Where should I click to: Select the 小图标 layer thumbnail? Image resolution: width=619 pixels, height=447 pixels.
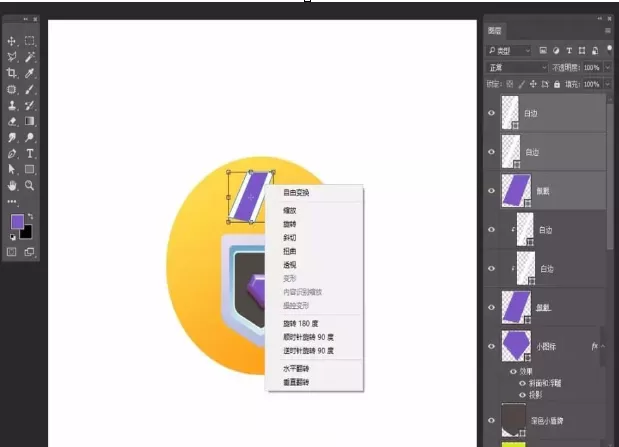tap(516, 346)
